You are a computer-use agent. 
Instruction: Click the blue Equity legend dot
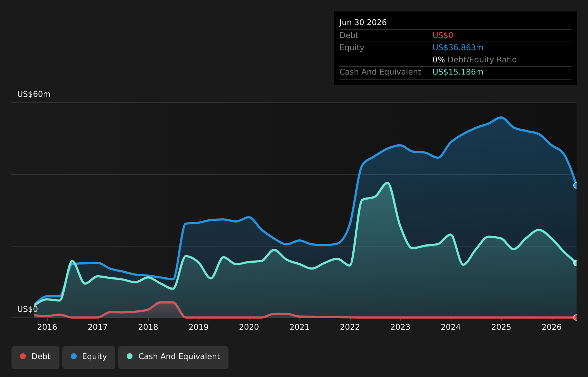coord(74,356)
